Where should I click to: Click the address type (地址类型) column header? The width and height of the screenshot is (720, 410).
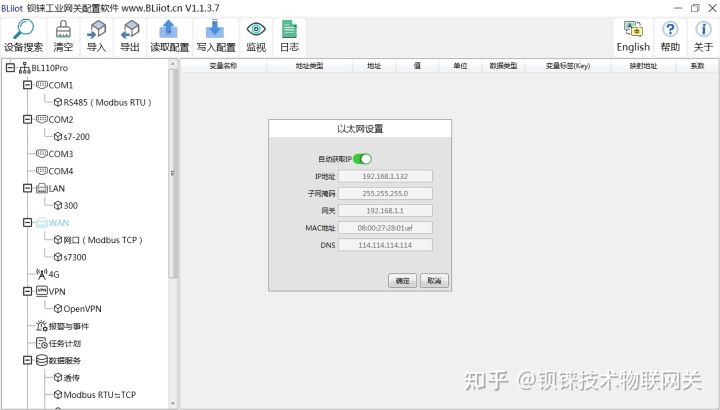tap(309, 66)
